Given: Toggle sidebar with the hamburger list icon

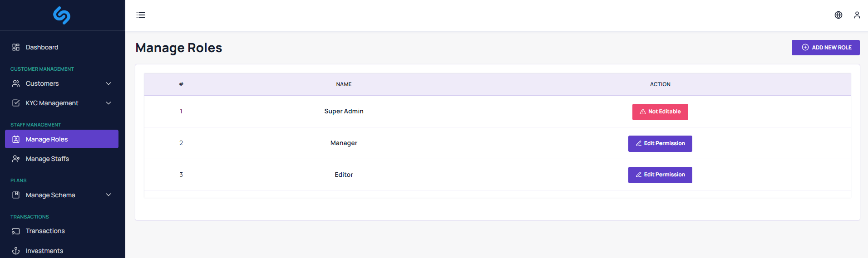Looking at the screenshot, I should pyautogui.click(x=141, y=15).
